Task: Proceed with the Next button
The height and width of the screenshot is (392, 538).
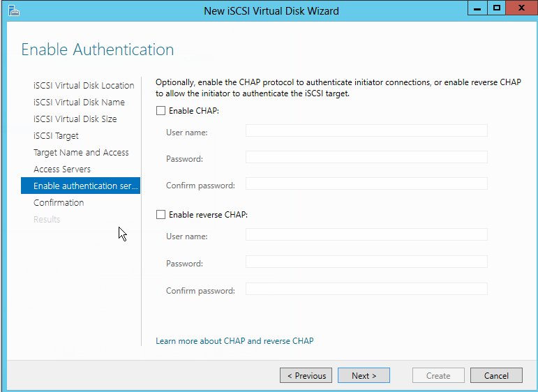Action: tap(364, 375)
